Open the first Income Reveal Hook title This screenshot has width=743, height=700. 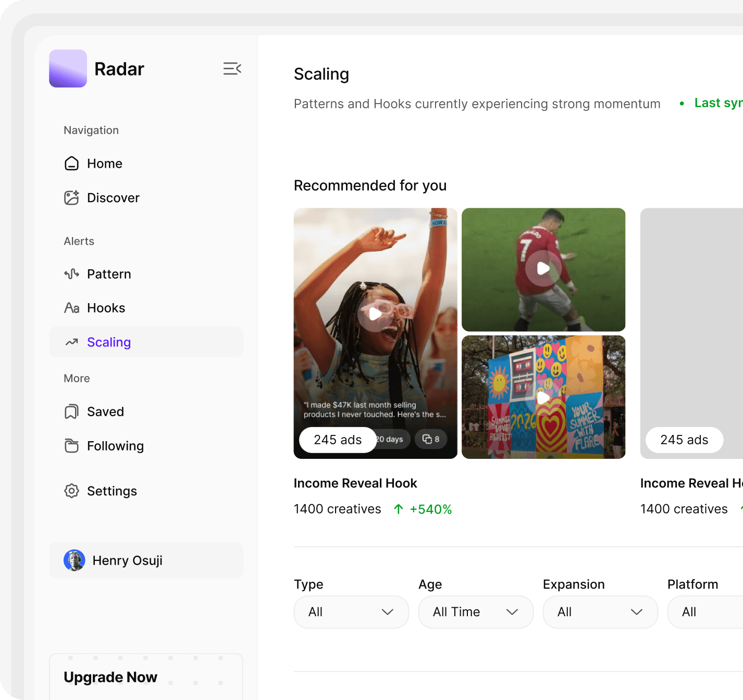point(355,483)
